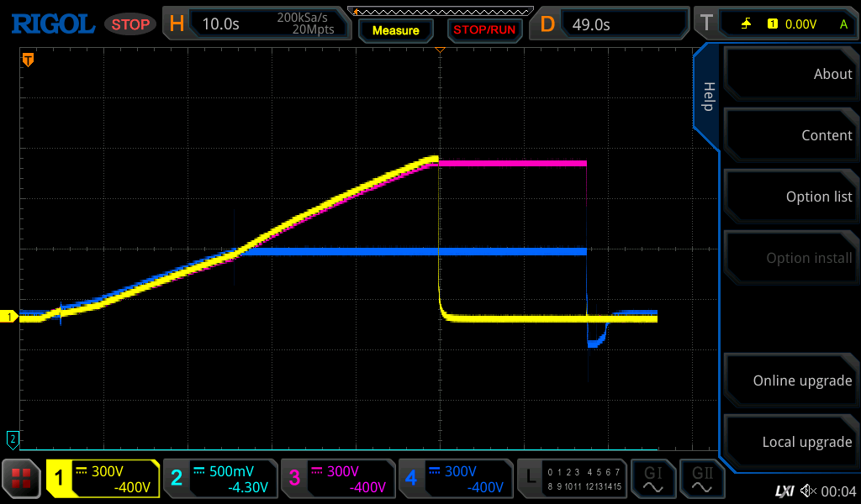Select the About menu item
This screenshot has height=504, width=861.
[791, 74]
